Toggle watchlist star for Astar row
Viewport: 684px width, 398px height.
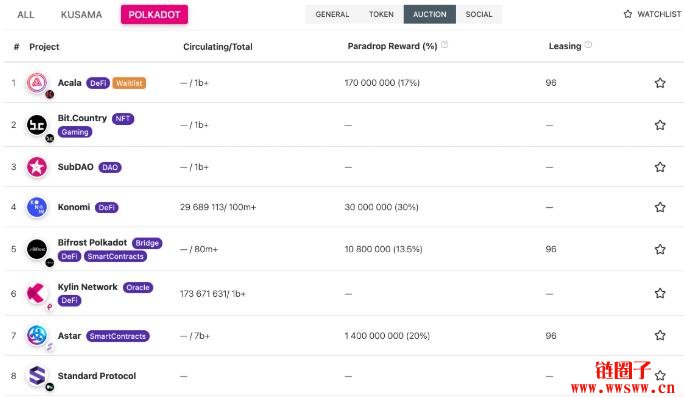click(660, 335)
